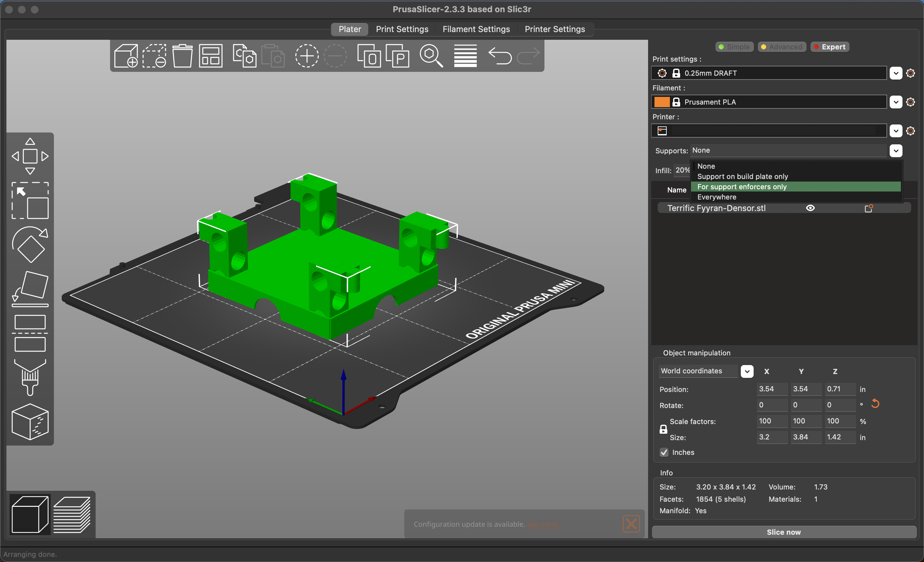Viewport: 924px width, 562px height.
Task: Toggle uniform scaling lock near Scale factors
Action: (x=663, y=429)
